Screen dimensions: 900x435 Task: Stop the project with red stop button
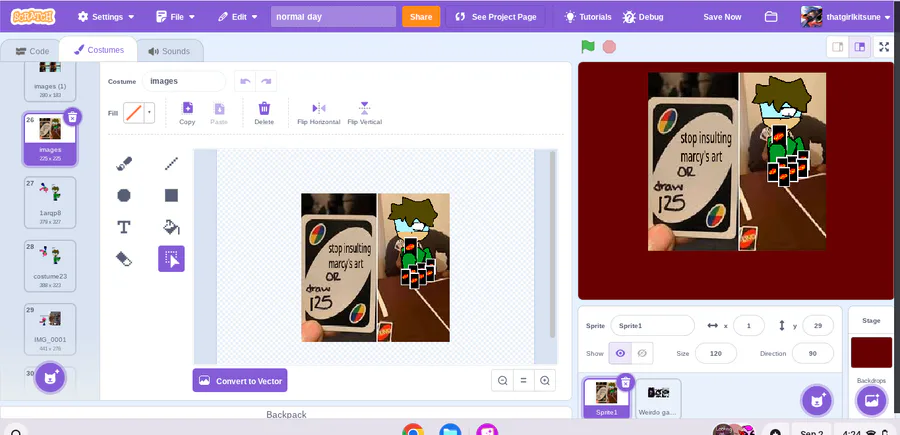click(x=609, y=47)
